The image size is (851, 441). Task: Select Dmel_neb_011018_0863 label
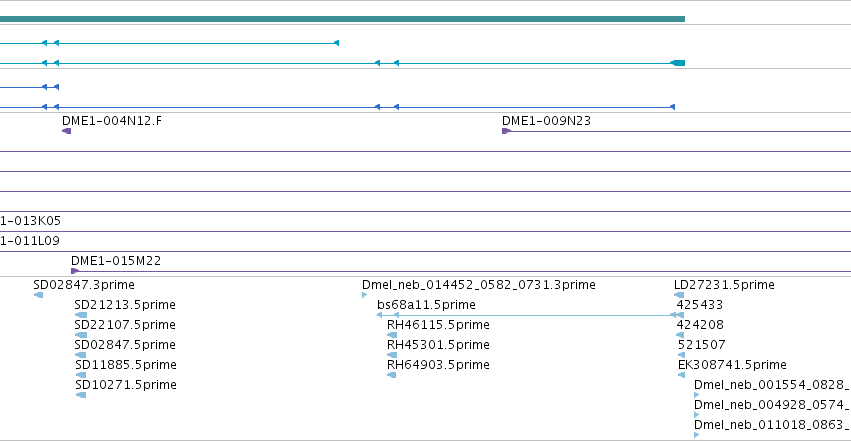click(x=772, y=425)
